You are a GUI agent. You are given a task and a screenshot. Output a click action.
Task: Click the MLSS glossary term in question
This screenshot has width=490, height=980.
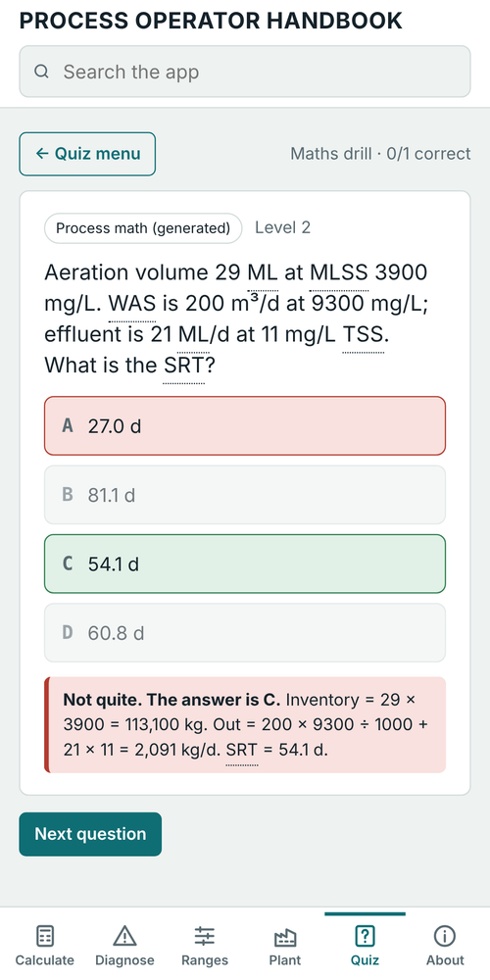coord(339,273)
